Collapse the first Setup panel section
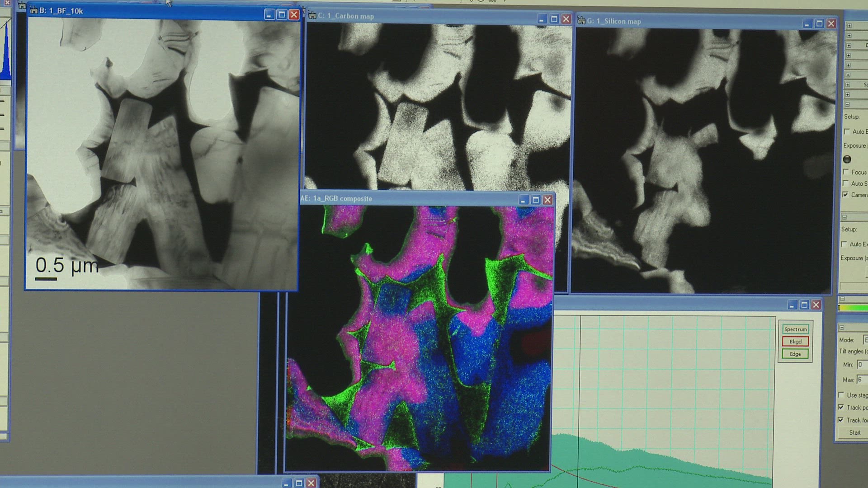The image size is (868, 488). tap(847, 104)
